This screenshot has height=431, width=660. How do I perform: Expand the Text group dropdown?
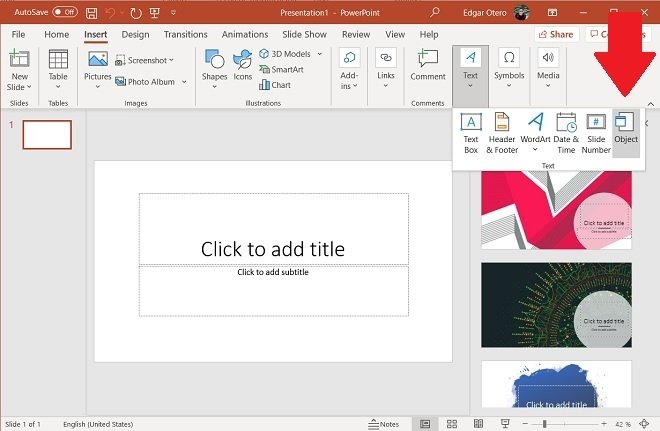[x=470, y=85]
